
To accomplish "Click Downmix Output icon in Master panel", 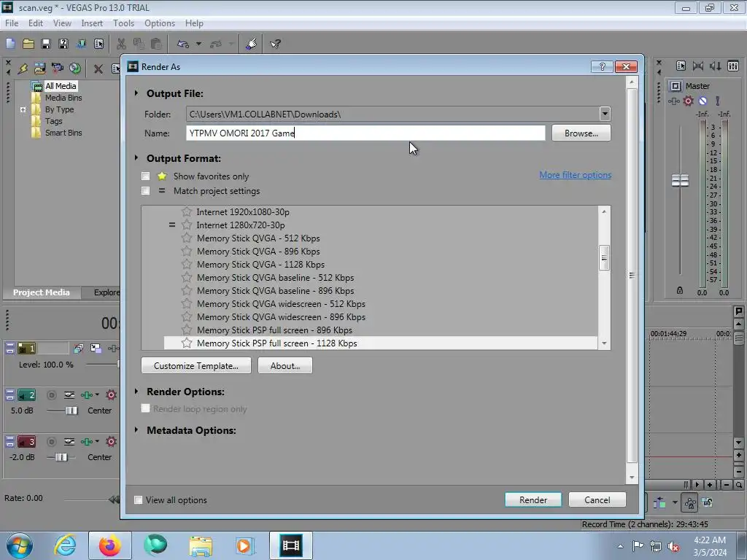I will click(698, 66).
